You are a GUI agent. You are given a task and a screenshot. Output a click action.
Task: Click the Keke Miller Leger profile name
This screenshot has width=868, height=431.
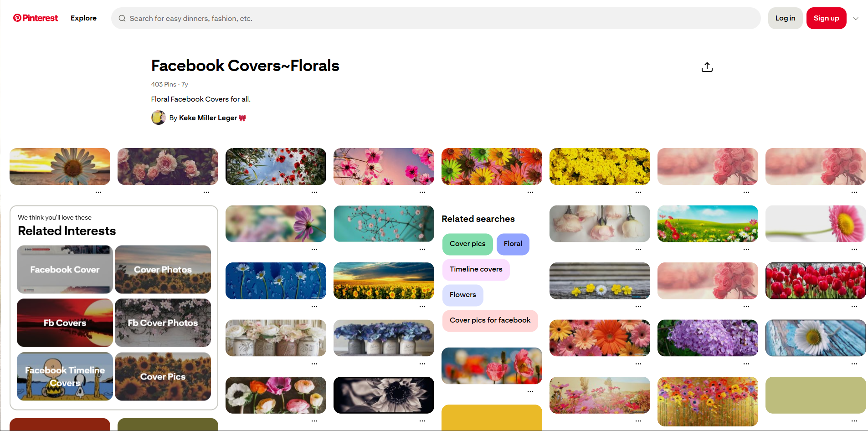coord(208,118)
